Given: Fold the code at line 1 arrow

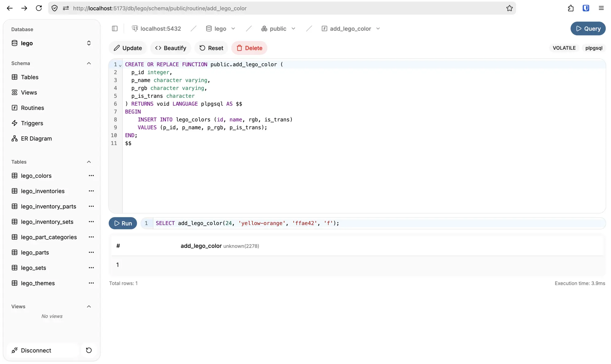Looking at the screenshot, I should coord(120,65).
